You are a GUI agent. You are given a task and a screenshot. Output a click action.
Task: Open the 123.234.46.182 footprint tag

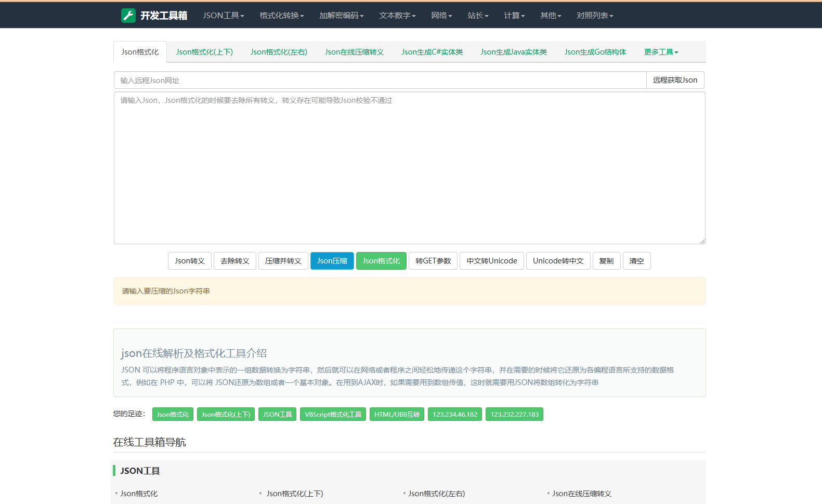pyautogui.click(x=455, y=414)
